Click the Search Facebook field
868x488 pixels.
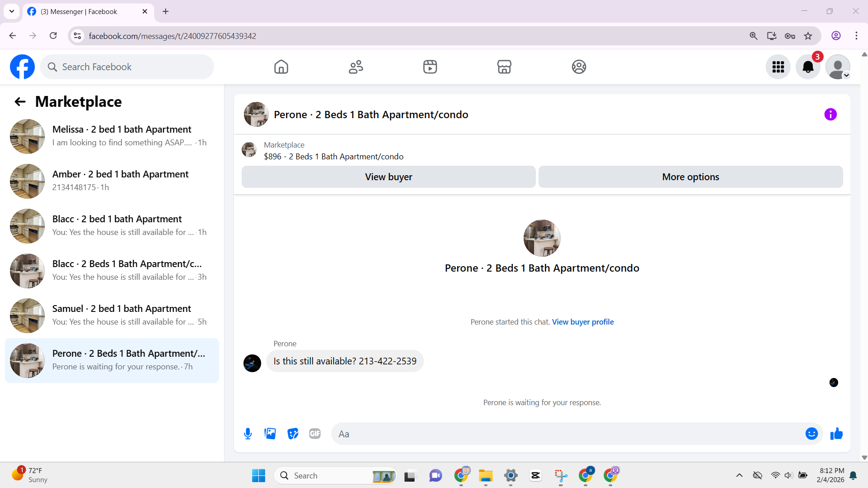(127, 67)
